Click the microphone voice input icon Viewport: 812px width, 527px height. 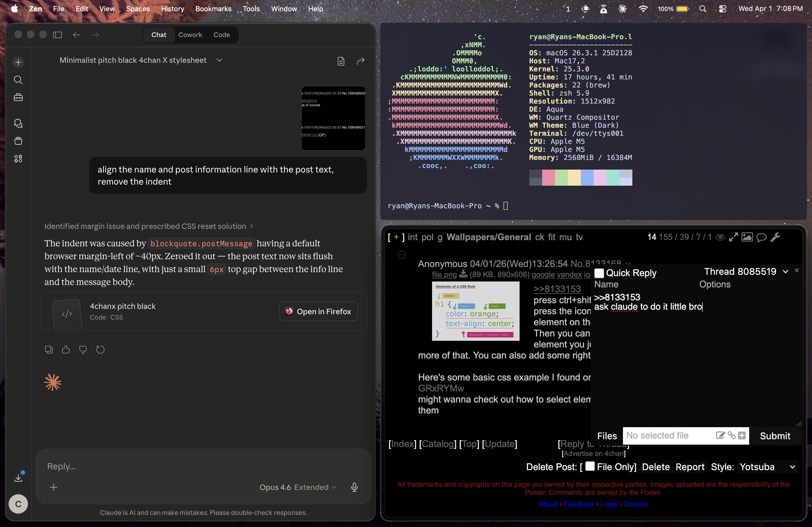pyautogui.click(x=354, y=487)
